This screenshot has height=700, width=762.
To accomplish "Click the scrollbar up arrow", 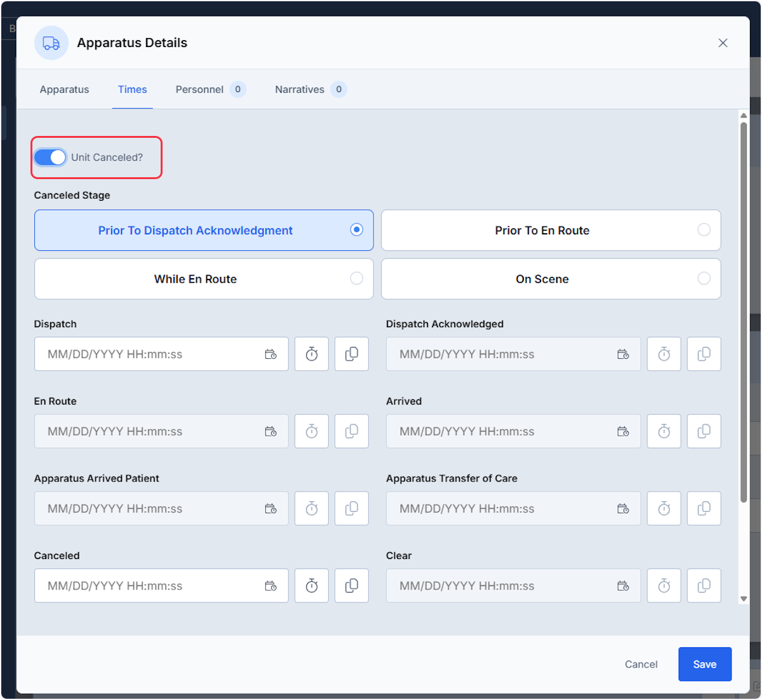I will (x=744, y=116).
